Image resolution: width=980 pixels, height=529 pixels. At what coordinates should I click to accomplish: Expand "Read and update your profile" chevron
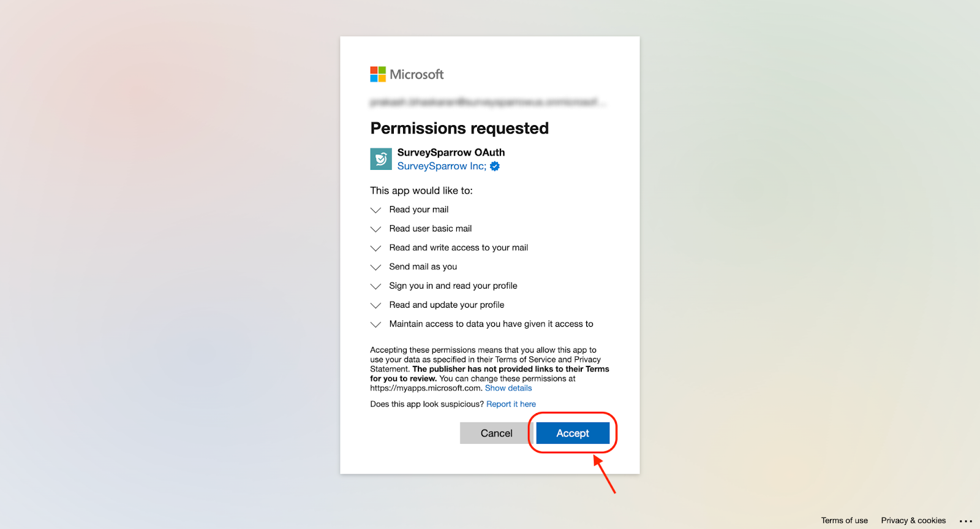point(376,305)
